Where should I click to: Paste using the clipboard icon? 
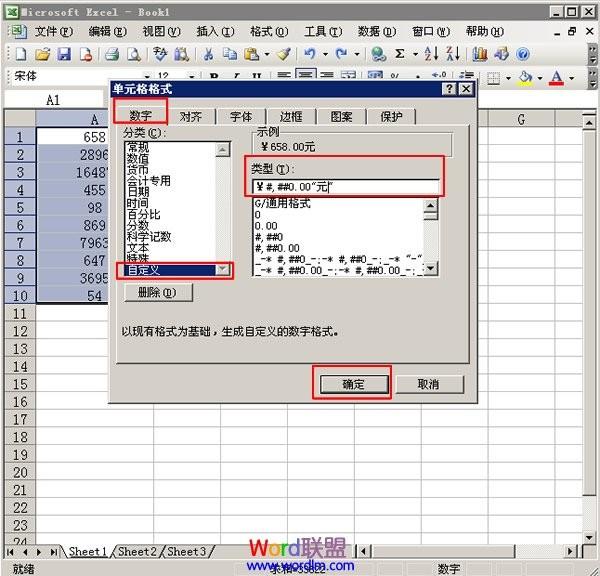(x=251, y=54)
